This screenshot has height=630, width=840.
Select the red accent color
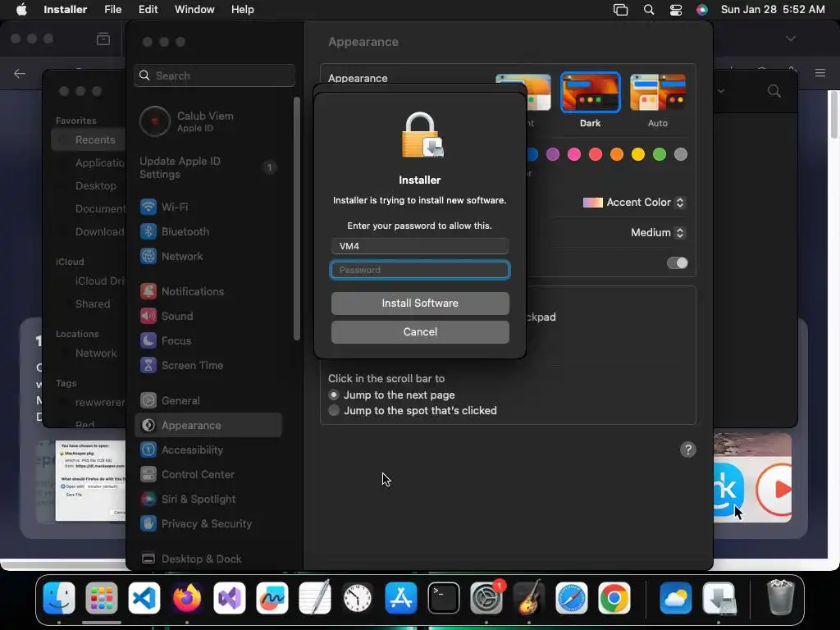[x=596, y=155]
